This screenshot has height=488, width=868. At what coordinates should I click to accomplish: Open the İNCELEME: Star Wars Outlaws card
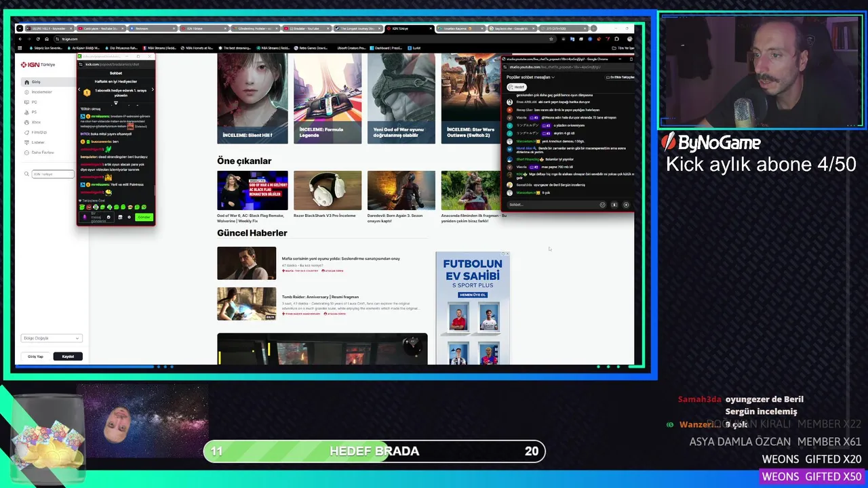pos(472,99)
